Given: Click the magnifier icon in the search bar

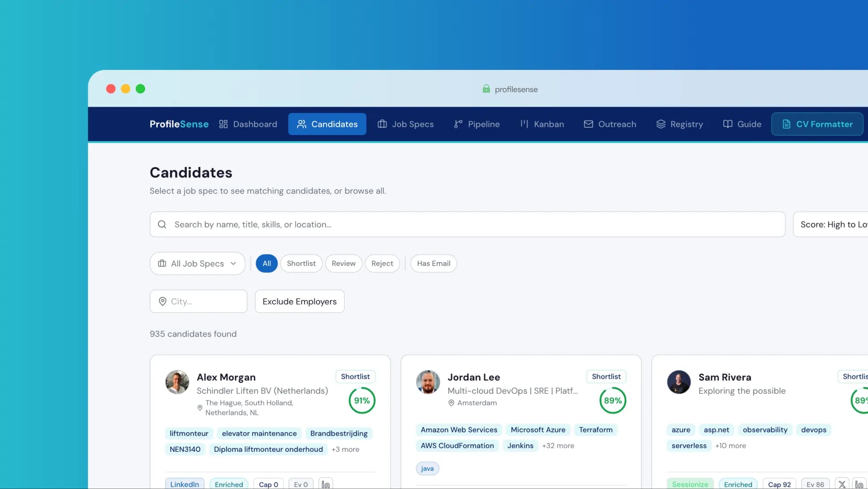Looking at the screenshot, I should point(162,225).
